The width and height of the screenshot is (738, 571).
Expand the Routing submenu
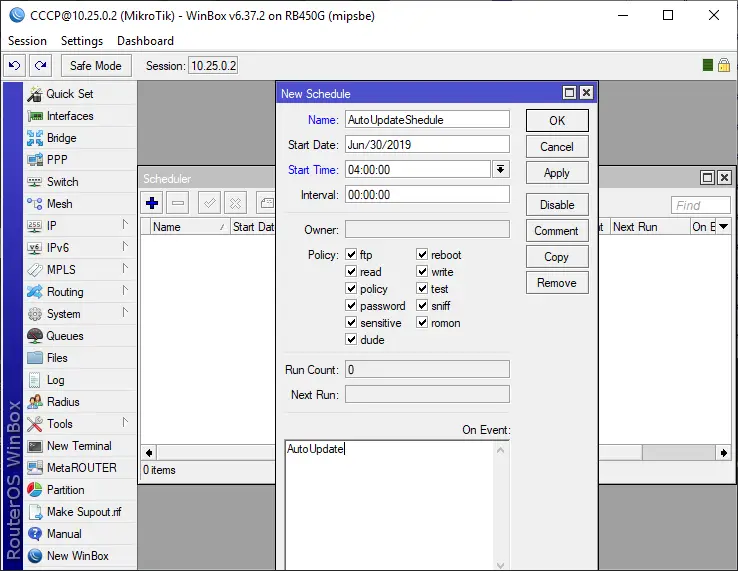click(x=125, y=290)
